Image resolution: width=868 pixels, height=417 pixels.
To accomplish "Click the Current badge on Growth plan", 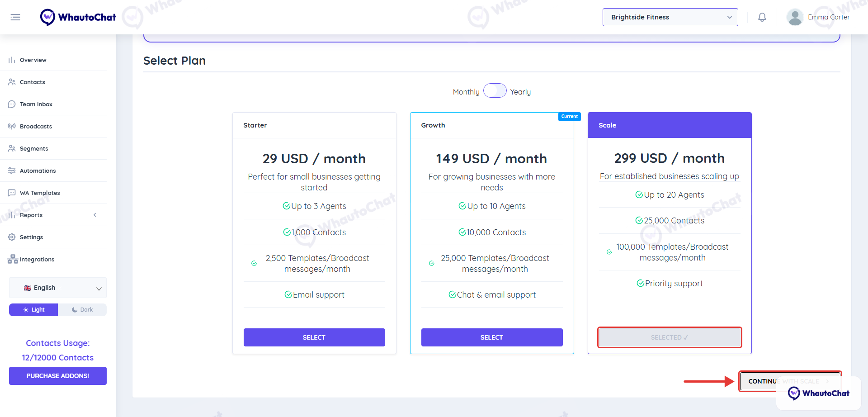I will (x=569, y=117).
